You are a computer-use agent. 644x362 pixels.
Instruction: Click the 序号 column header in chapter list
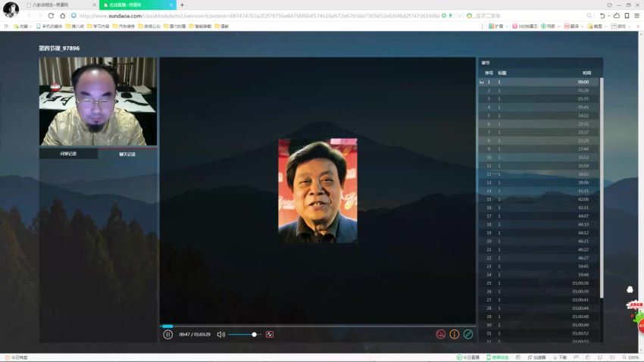pyautogui.click(x=489, y=73)
